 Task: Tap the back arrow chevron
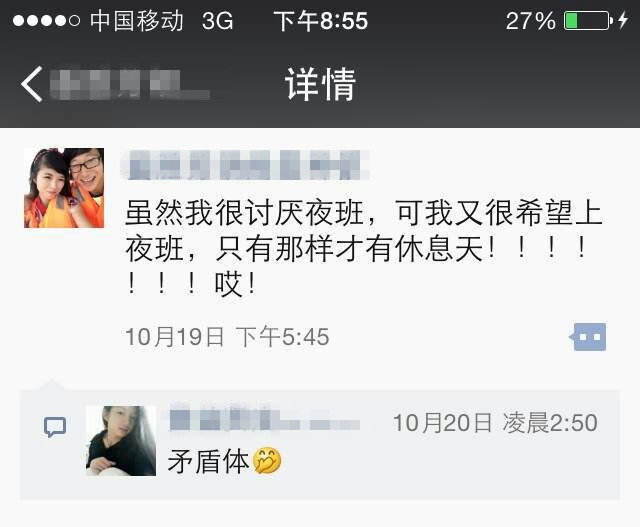(x=32, y=84)
